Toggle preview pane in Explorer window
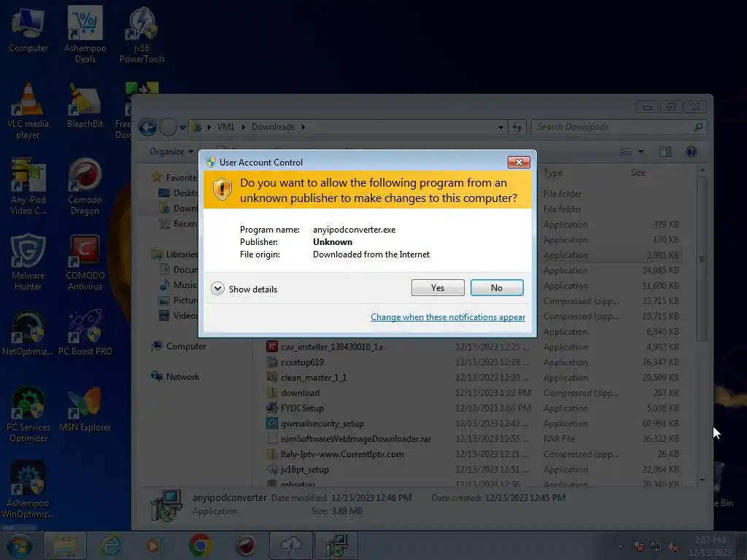 tap(665, 152)
